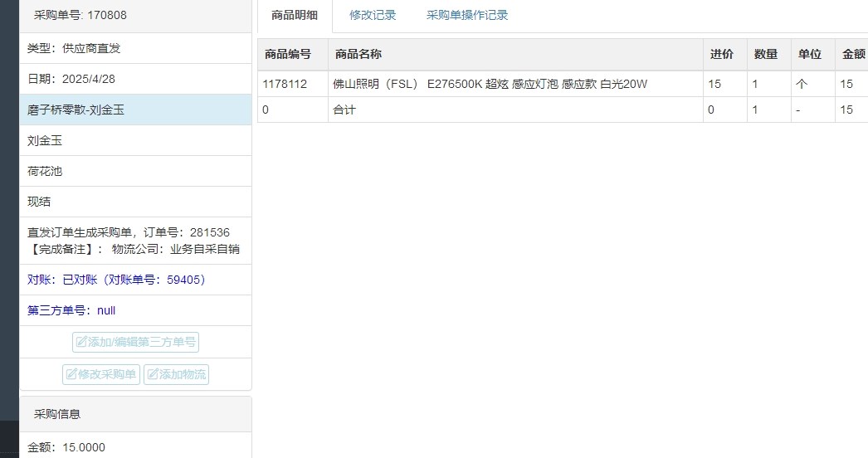Click the 数量 column header
The image size is (868, 458).
coord(769,54)
